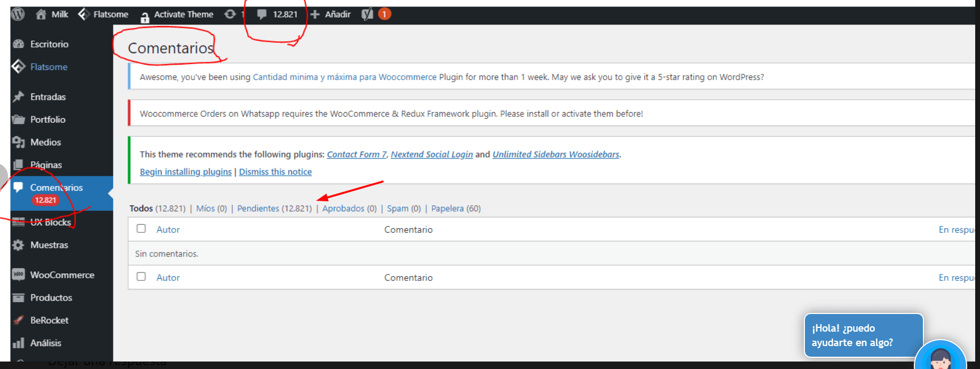Open the Nextend Social Login link
This screenshot has width=980, height=369.
[432, 154]
